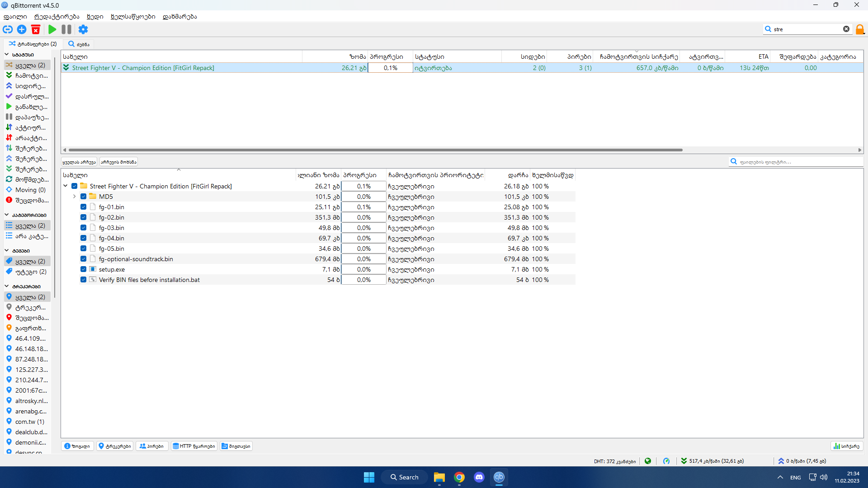This screenshot has height=488, width=868.
Task: Open Discord from the taskbar
Action: [x=479, y=477]
